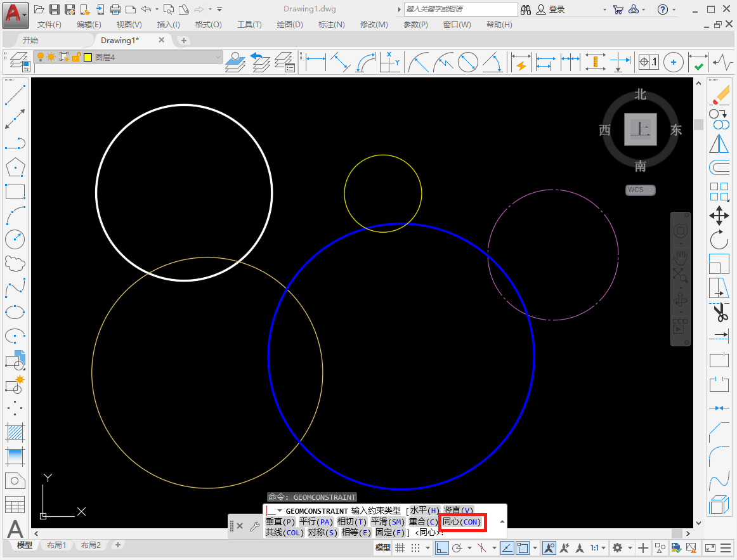
Task: Select the Polygon draw tool
Action: tap(15, 167)
